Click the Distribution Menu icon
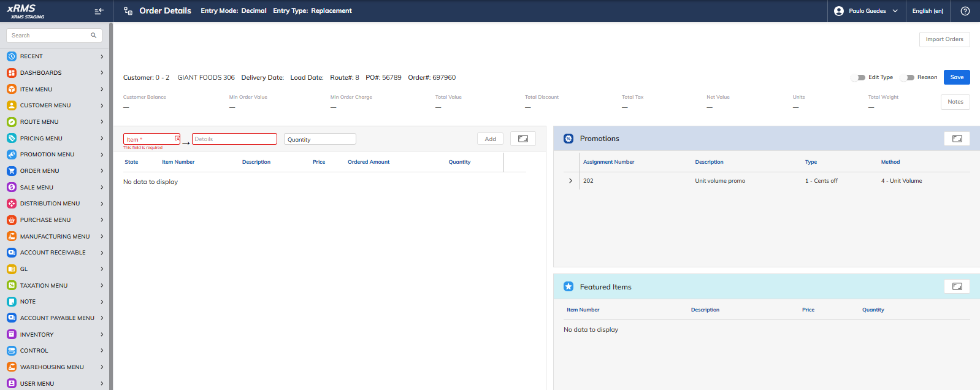 tap(12, 204)
